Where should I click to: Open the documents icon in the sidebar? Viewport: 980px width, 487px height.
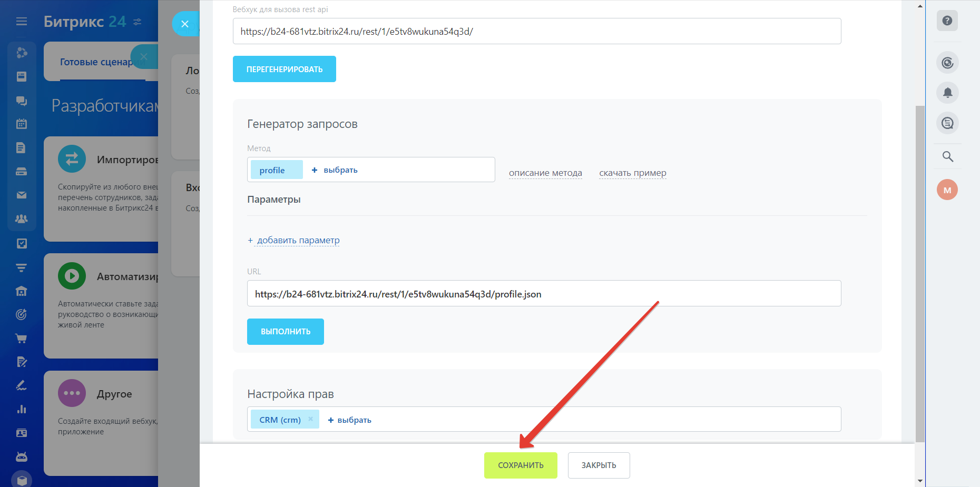pyautogui.click(x=22, y=148)
